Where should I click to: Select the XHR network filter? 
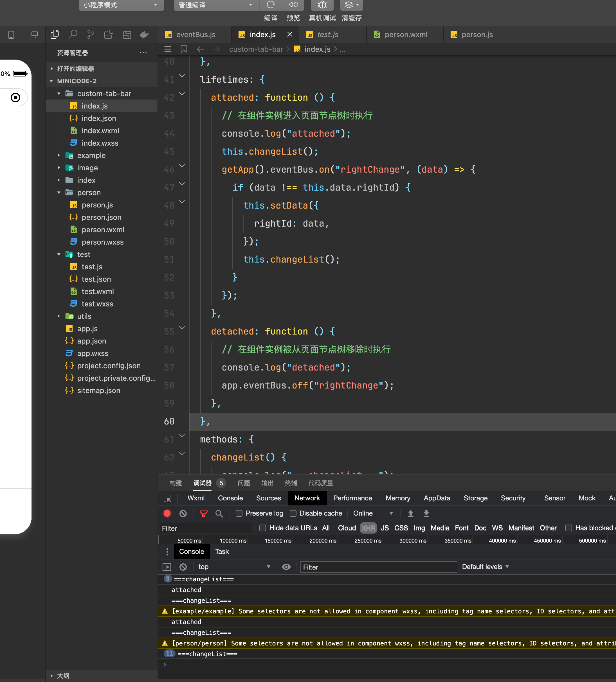[x=368, y=528]
